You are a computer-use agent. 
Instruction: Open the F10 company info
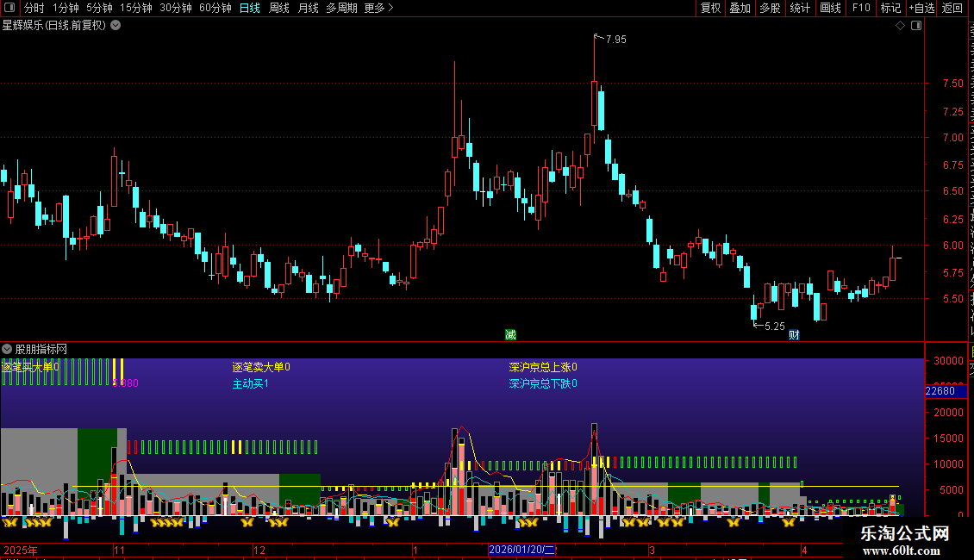(x=861, y=8)
